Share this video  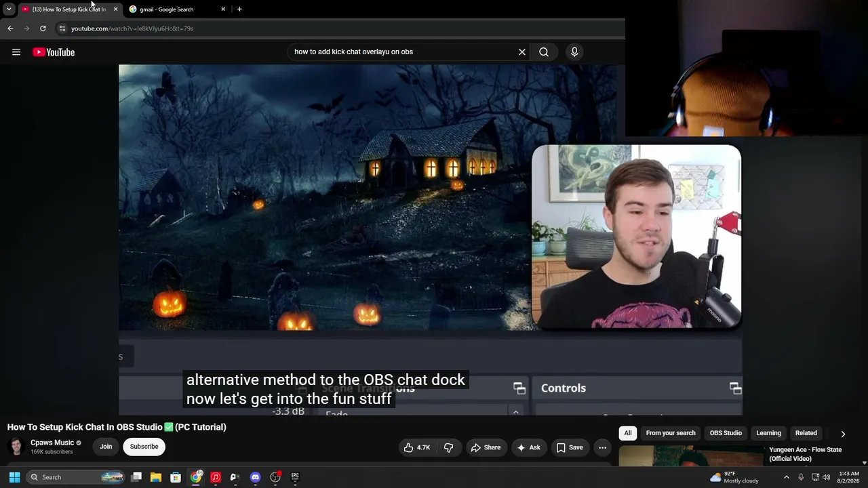tap(486, 447)
